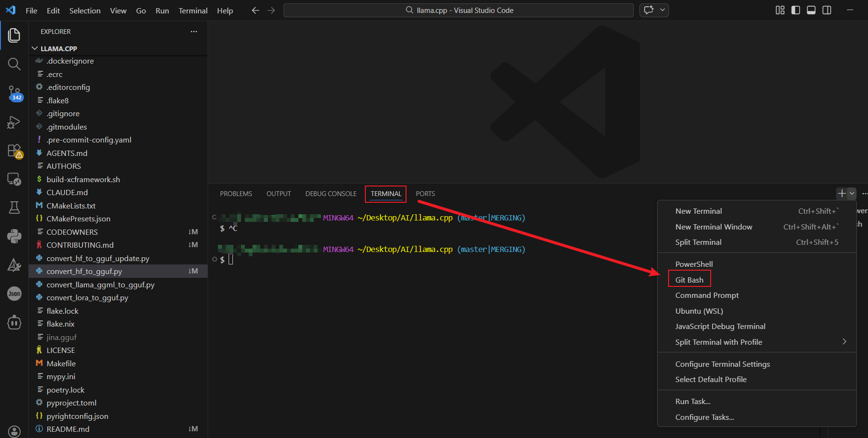Toggle the Primary Side Bar
This screenshot has height=438, width=868.
(796, 10)
